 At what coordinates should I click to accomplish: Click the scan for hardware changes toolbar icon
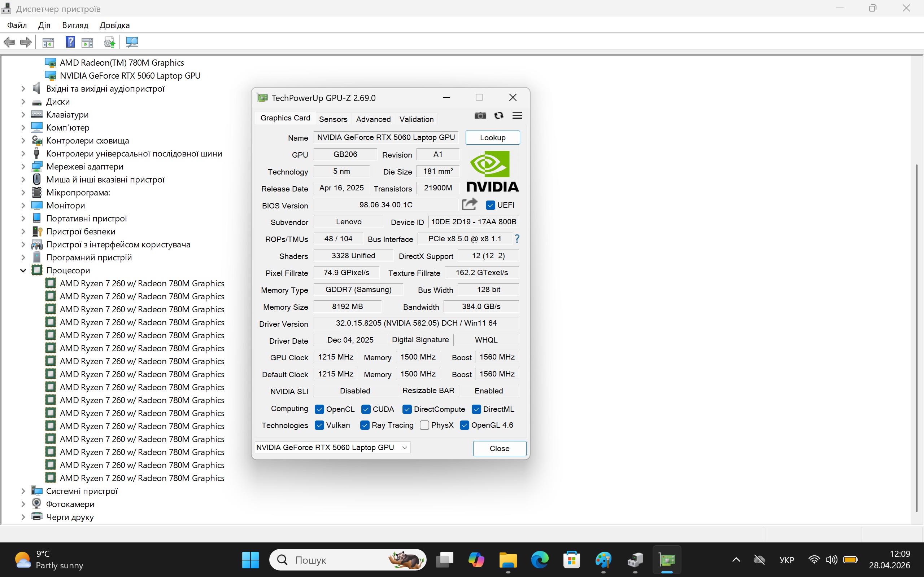pyautogui.click(x=132, y=42)
